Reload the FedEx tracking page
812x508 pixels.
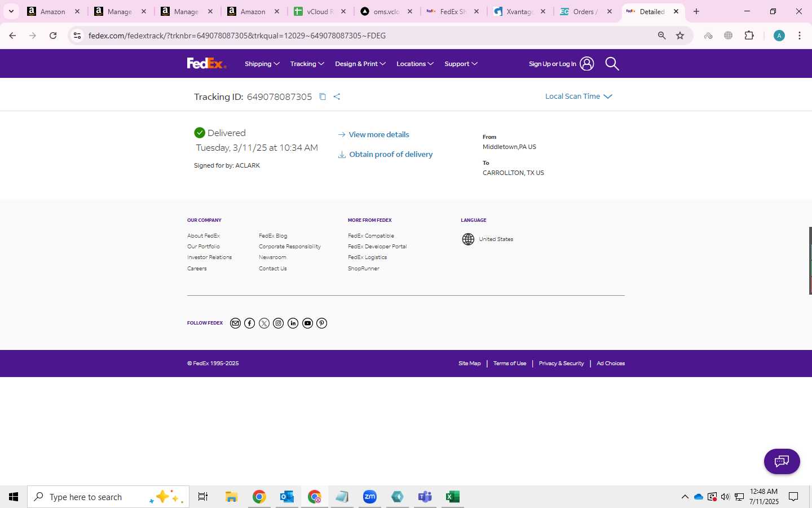pyautogui.click(x=53, y=36)
